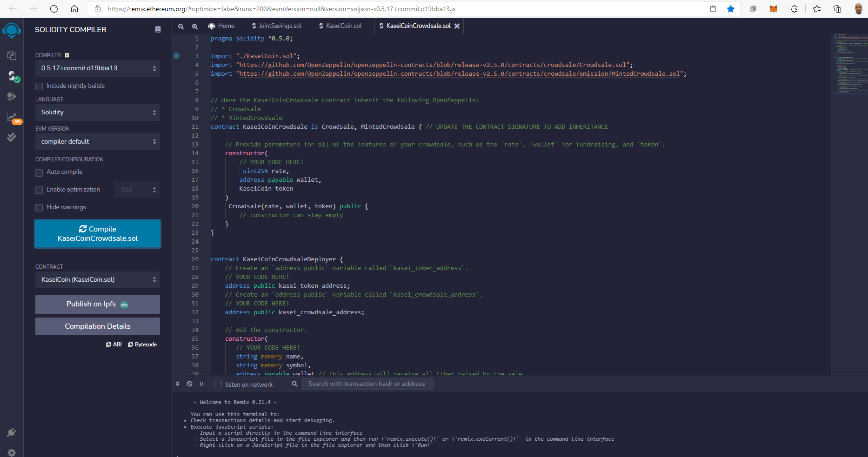Zoom out the editor font
Screen dimensions: 868x457
click(181, 26)
